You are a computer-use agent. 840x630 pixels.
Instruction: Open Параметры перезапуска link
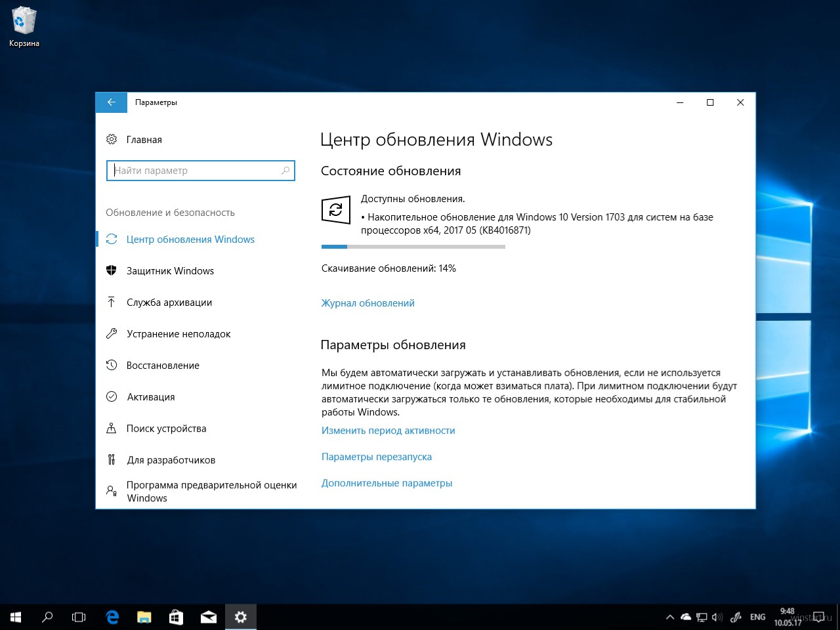(x=377, y=457)
